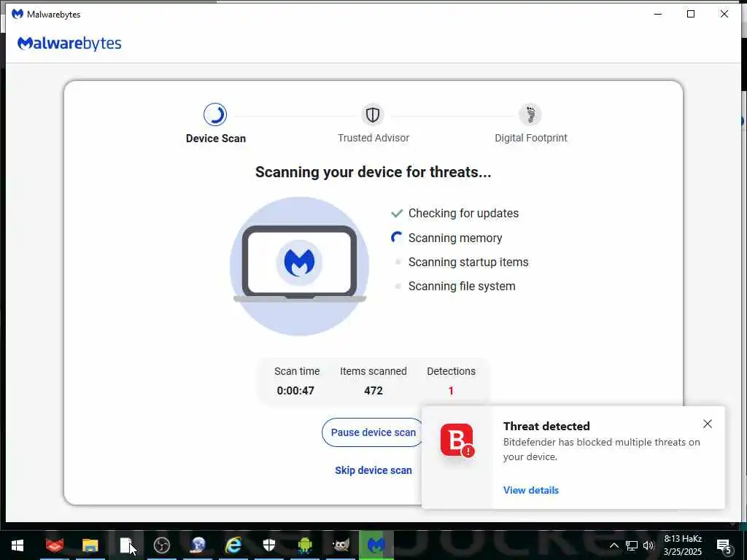Dismiss the Threat detected notification
The image size is (747, 560).
[x=708, y=424]
